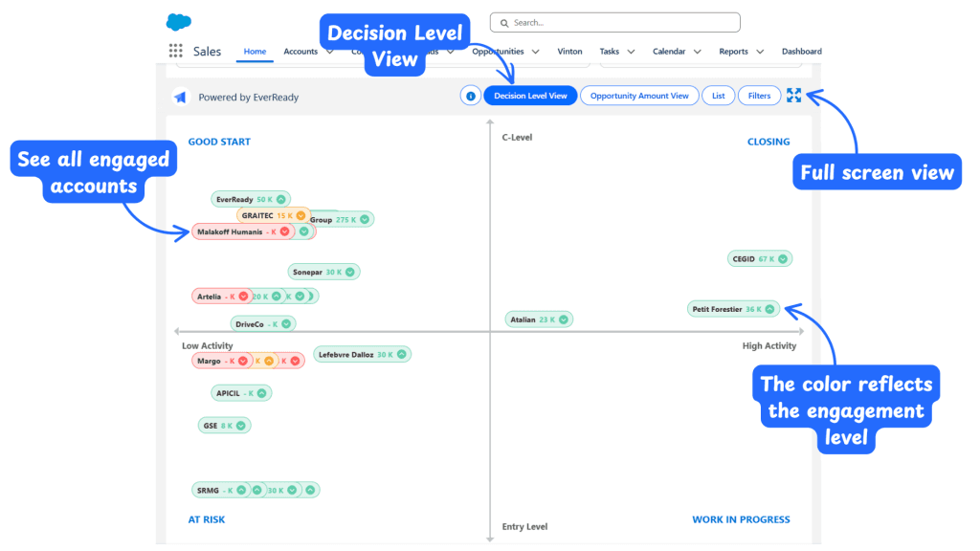
Task: Click the red arrow icon on Malakoff Humanis
Action: pyautogui.click(x=285, y=231)
